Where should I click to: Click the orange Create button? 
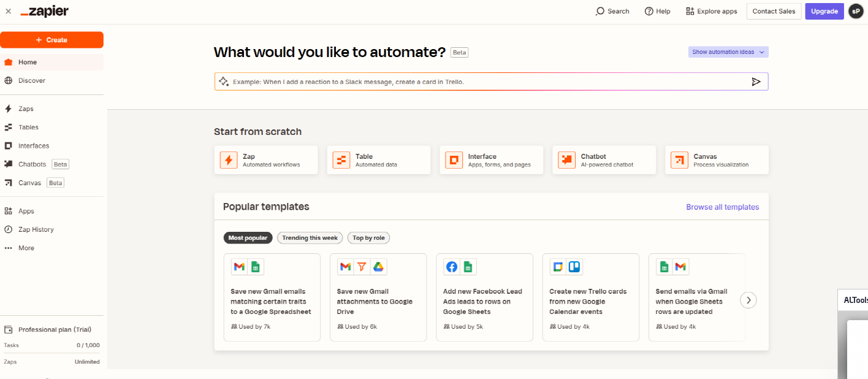point(51,40)
